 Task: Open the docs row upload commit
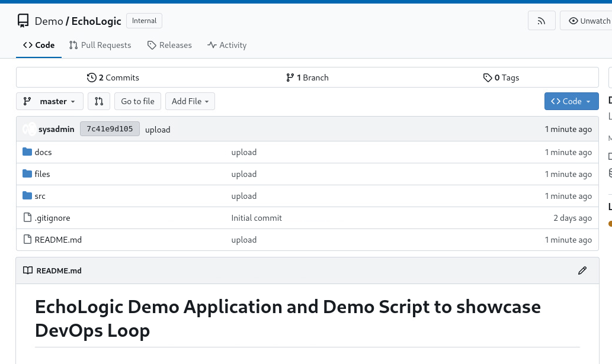coord(244,152)
